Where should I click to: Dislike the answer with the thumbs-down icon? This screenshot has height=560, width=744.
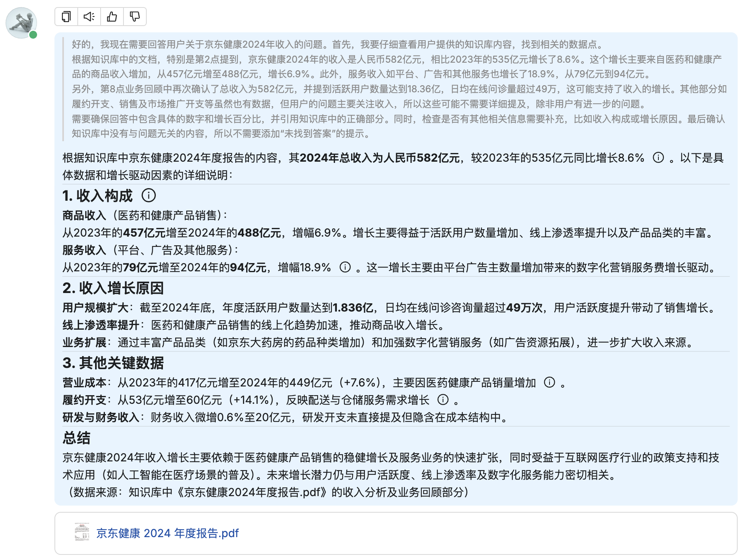pos(135,17)
